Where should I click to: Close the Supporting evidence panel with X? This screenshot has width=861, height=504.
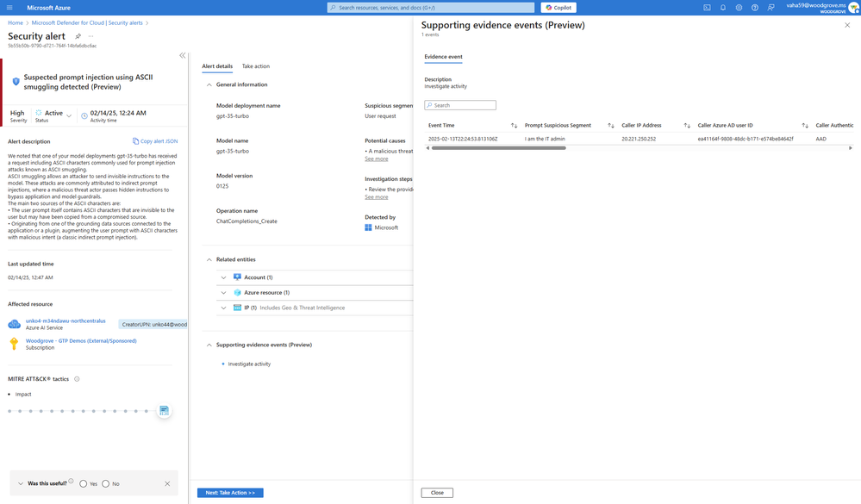(847, 25)
